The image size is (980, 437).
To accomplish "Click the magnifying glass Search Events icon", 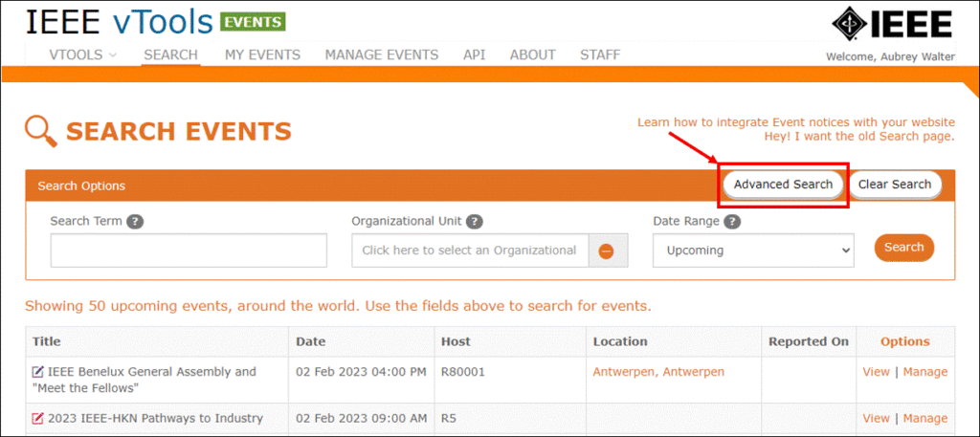I will click(x=41, y=132).
